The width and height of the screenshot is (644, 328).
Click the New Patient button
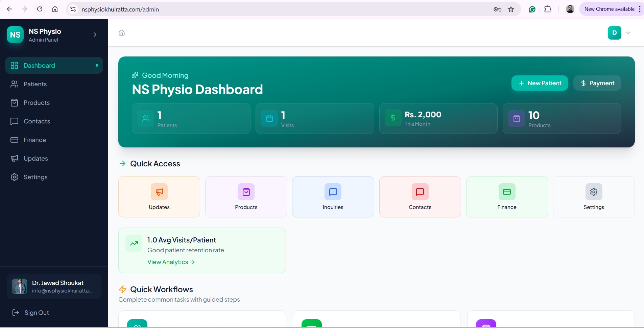click(540, 83)
